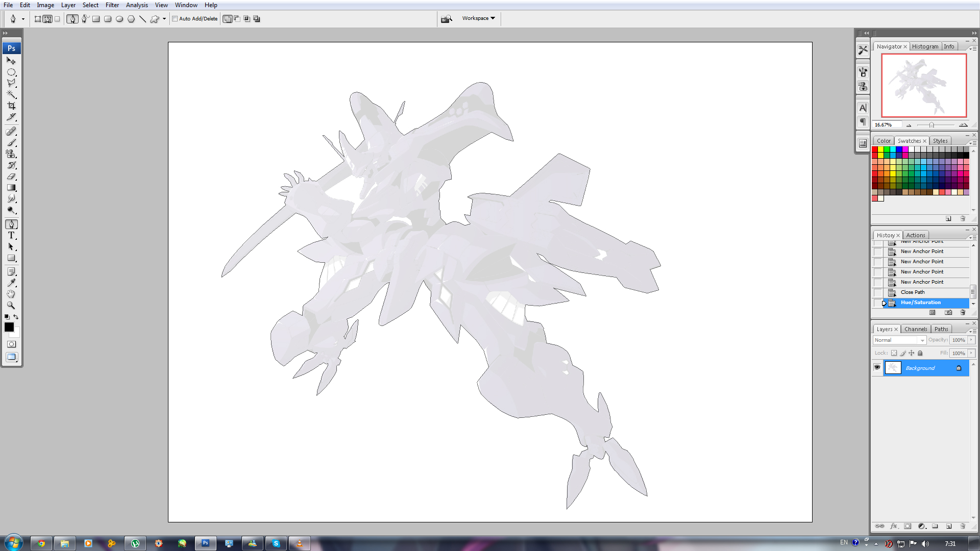The height and width of the screenshot is (551, 980).
Task: Select the Gradient tool
Action: click(x=11, y=187)
